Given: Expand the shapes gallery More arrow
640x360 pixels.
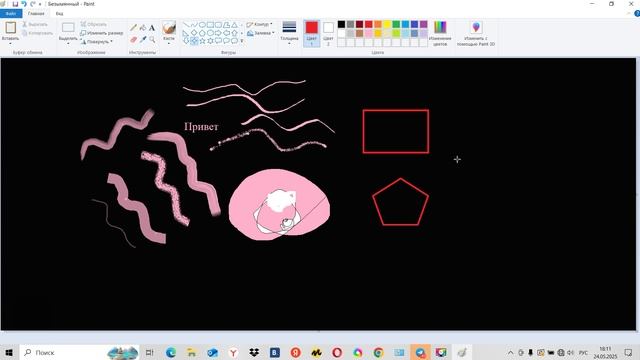Looking at the screenshot, I should 242,41.
